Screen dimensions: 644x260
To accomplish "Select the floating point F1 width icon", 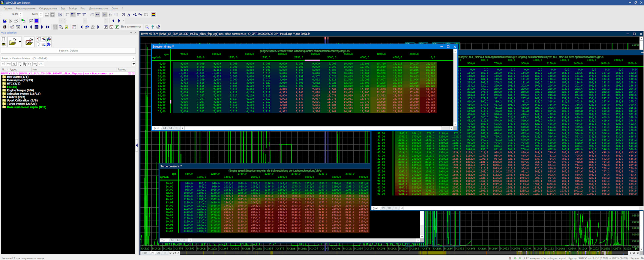I will point(84,14).
